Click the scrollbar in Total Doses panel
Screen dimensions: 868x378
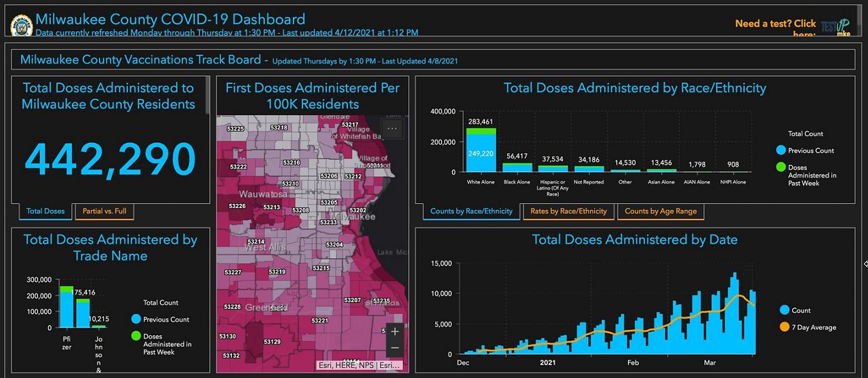[x=209, y=95]
